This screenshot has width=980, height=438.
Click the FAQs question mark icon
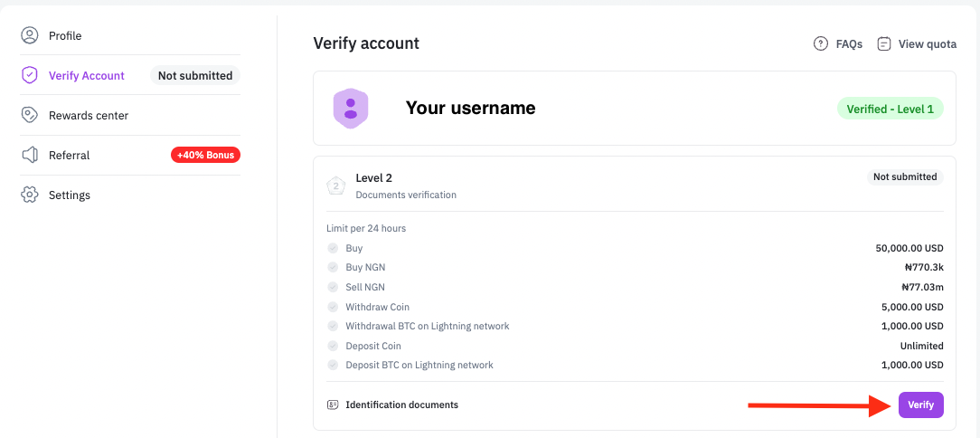coord(821,43)
